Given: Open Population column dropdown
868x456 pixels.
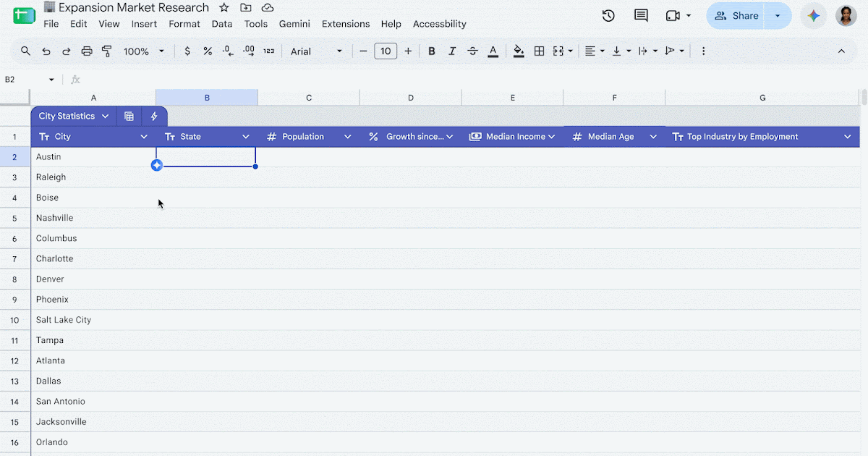Looking at the screenshot, I should [348, 136].
